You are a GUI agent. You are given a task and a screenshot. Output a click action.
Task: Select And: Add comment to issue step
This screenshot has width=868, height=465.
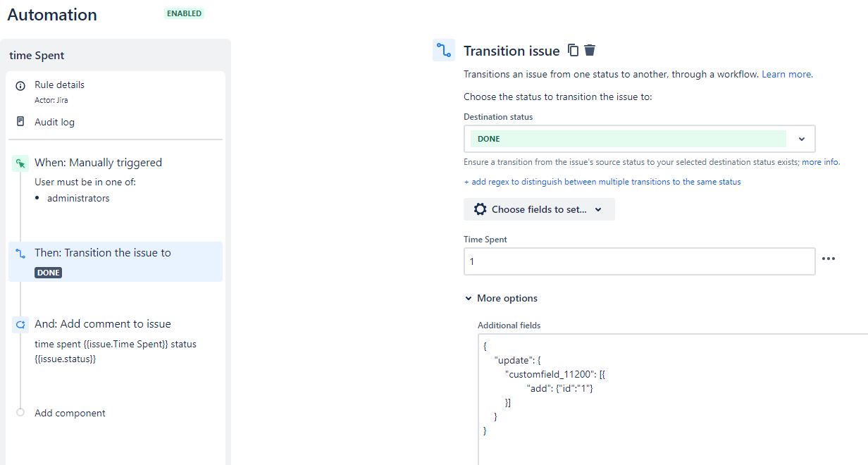pos(103,324)
